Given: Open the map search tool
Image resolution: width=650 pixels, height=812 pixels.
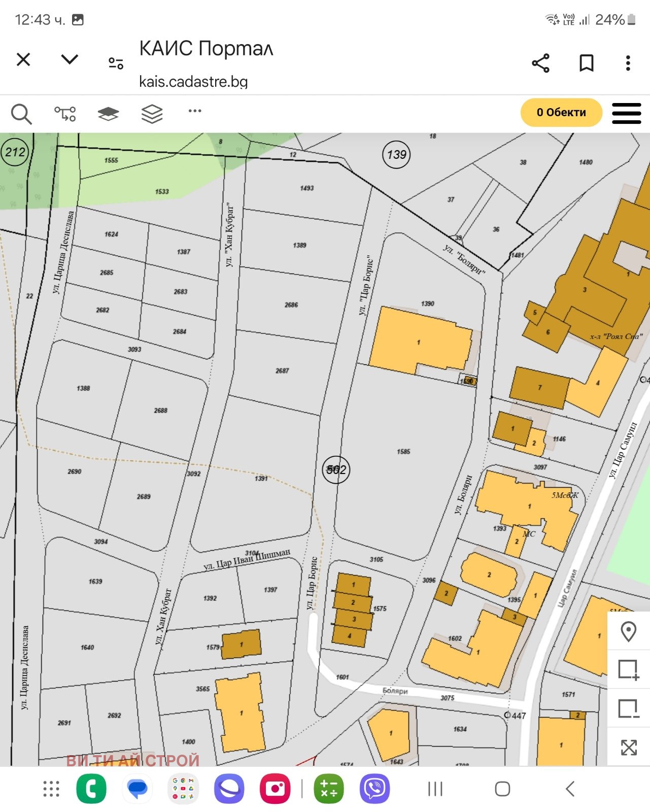Looking at the screenshot, I should 21,114.
